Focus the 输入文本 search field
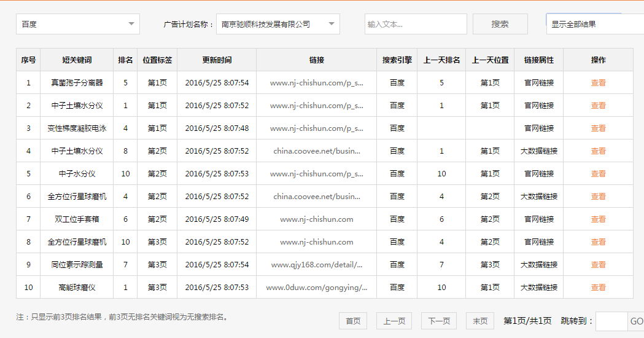Screen dimensions: 644x338 pos(416,24)
